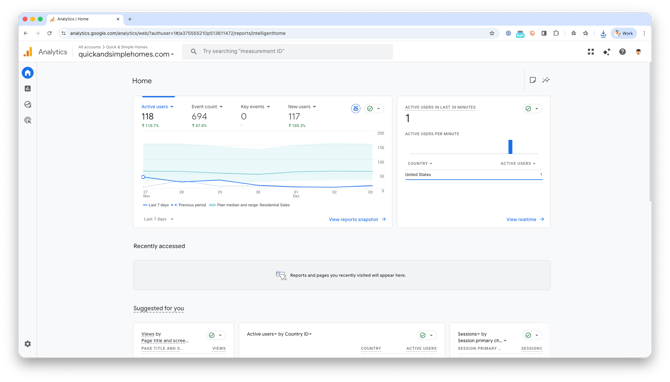Click the Previous period chart legend item
This screenshot has width=670, height=382.
click(188, 205)
